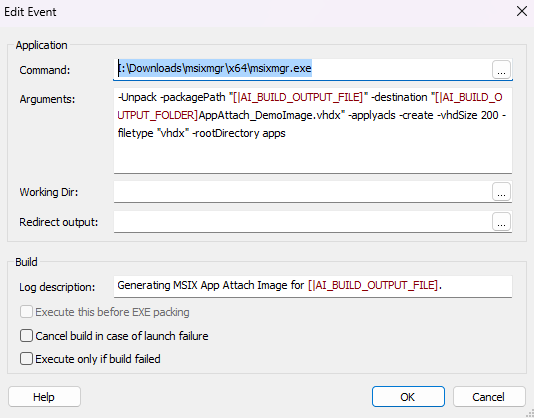Dismiss dialog with Cancel button

(489, 397)
